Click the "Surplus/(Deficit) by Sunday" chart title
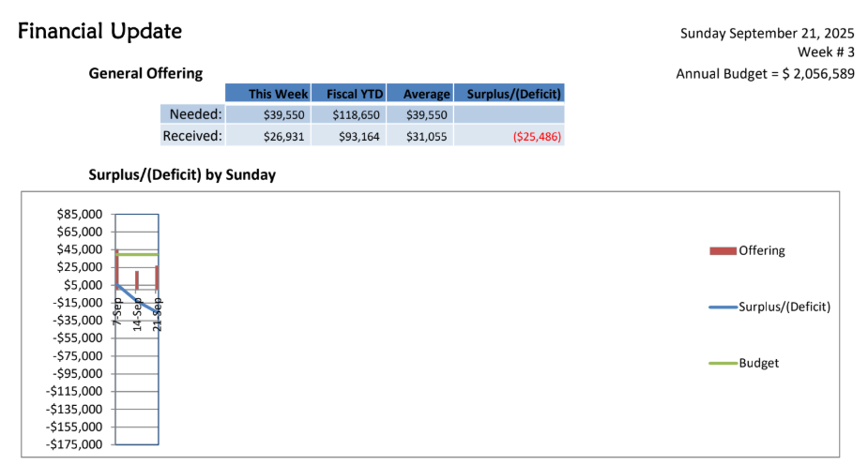Image resolution: width=868 pixels, height=465 pixels. pos(182,174)
